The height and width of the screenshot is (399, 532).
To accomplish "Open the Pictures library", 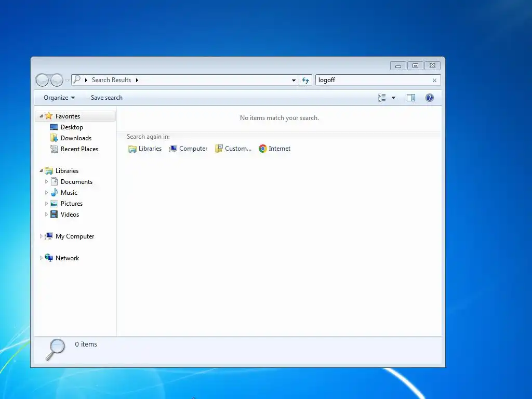I will (72, 204).
